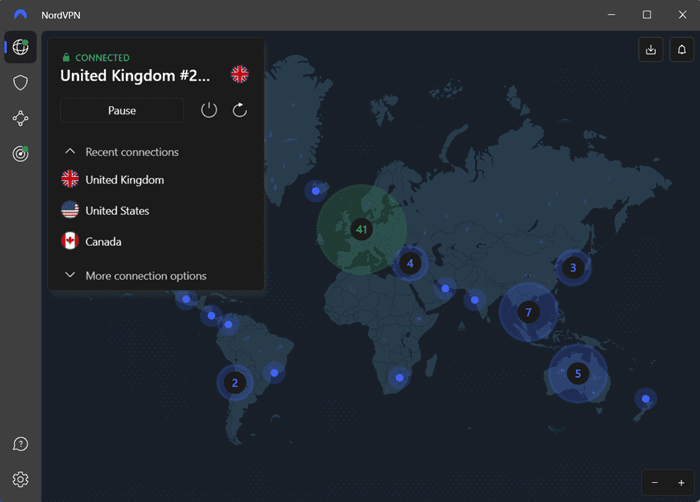Screen dimensions: 700x502
Task: Open the help and support chat icon
Action: point(21,444)
